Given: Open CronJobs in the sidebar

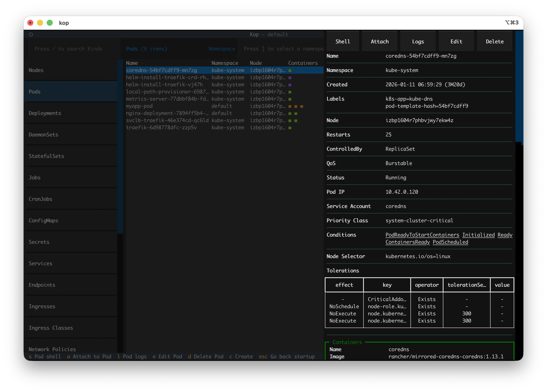Looking at the screenshot, I should click(71, 199).
